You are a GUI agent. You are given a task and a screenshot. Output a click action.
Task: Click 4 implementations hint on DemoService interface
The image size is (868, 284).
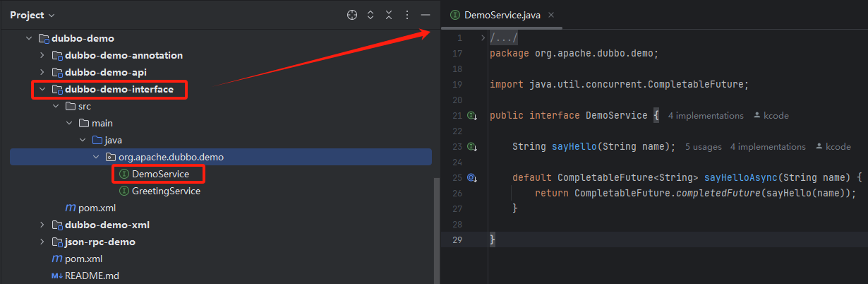(x=706, y=116)
